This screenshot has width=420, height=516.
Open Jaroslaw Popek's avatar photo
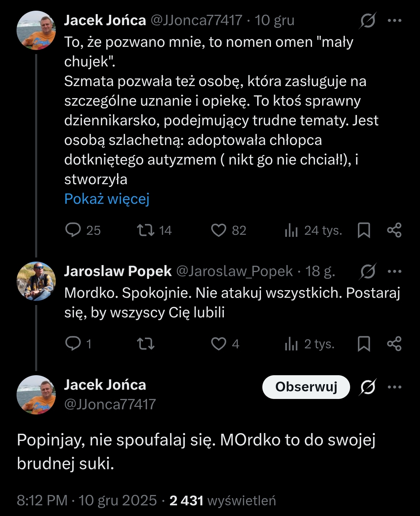point(36,281)
